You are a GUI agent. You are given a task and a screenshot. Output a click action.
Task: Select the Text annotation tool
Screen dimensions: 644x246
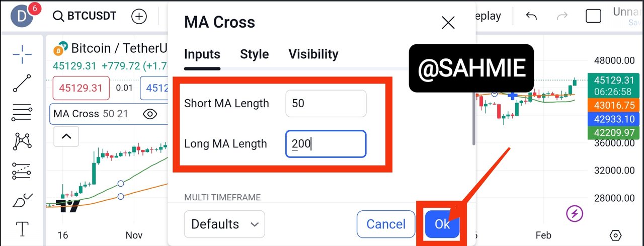(x=22, y=229)
